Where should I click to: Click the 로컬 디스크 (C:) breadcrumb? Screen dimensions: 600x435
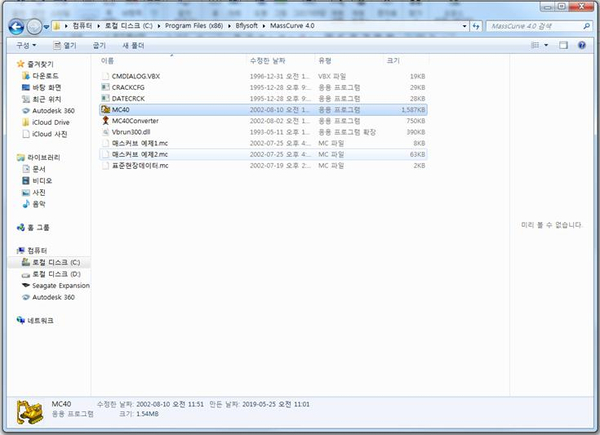[x=129, y=26]
